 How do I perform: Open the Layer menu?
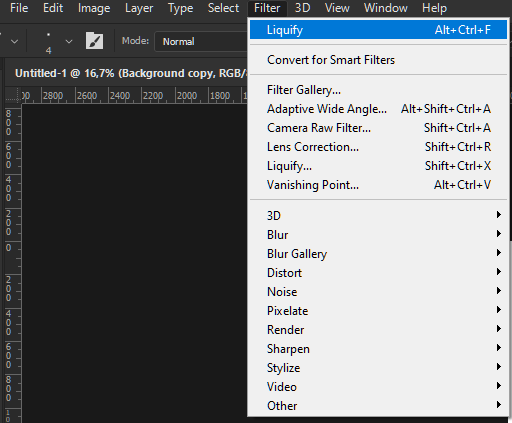pos(139,8)
